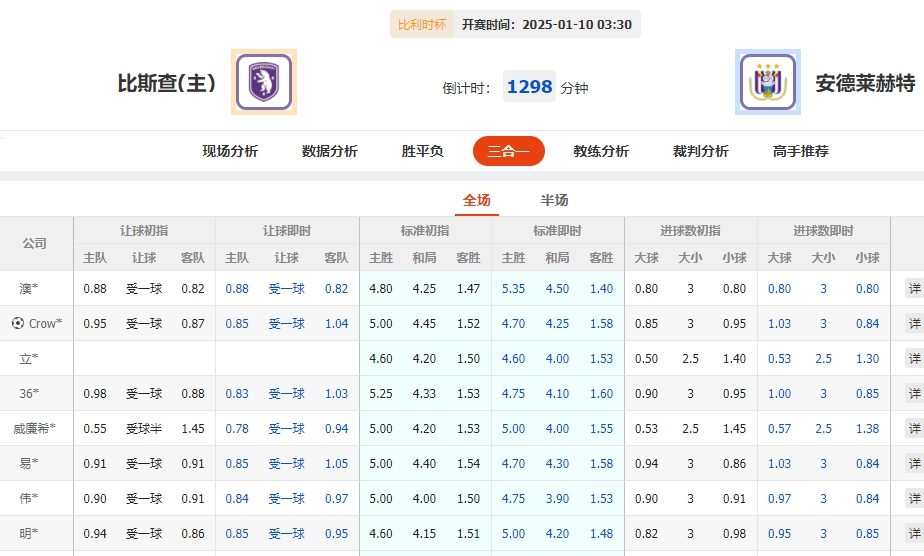The width and height of the screenshot is (924, 556).
Task: Select the 全场 full-match sub-tab
Action: point(476,200)
